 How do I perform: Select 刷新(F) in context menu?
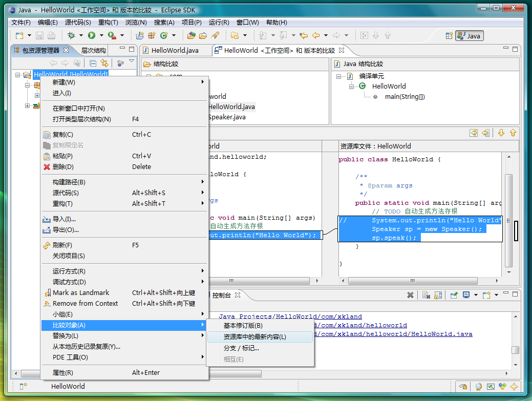coord(124,245)
